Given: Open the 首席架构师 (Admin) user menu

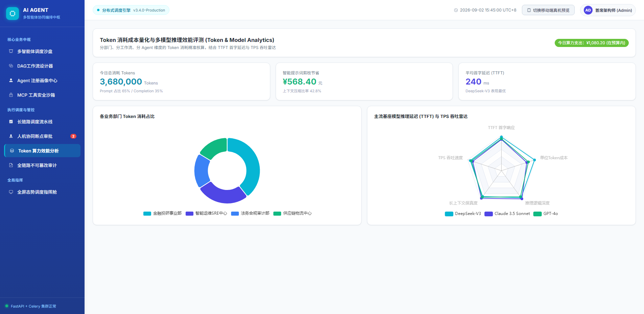Looking at the screenshot, I should (x=608, y=10).
